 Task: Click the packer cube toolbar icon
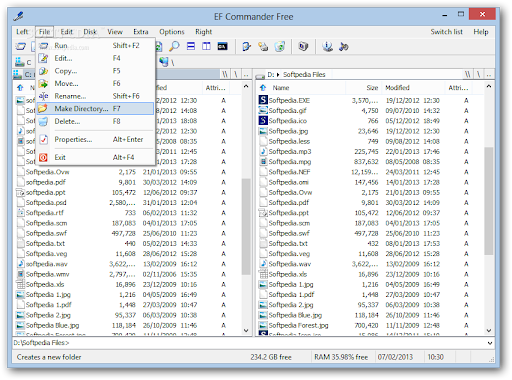(303, 46)
